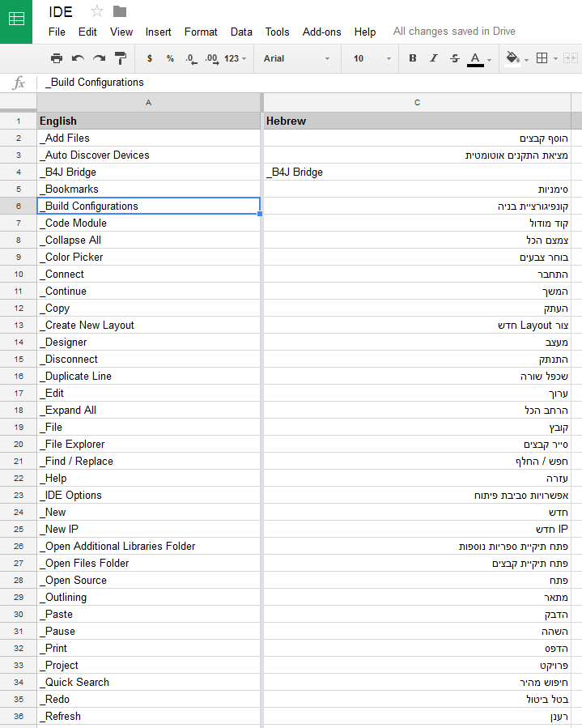Open the Add-ons menu
Screen dimensions: 582x728
[x=321, y=32]
